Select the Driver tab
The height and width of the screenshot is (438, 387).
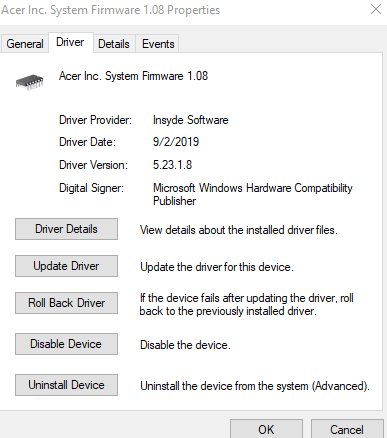pos(70,42)
